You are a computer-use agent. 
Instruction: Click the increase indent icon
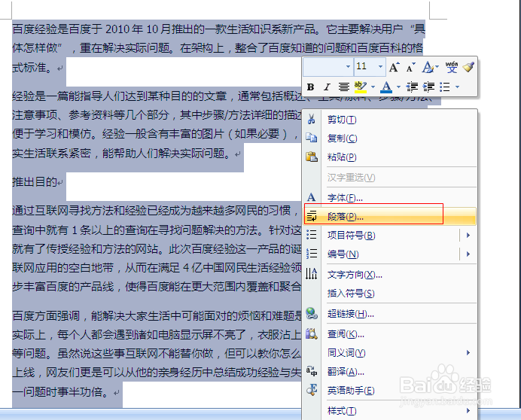428,87
